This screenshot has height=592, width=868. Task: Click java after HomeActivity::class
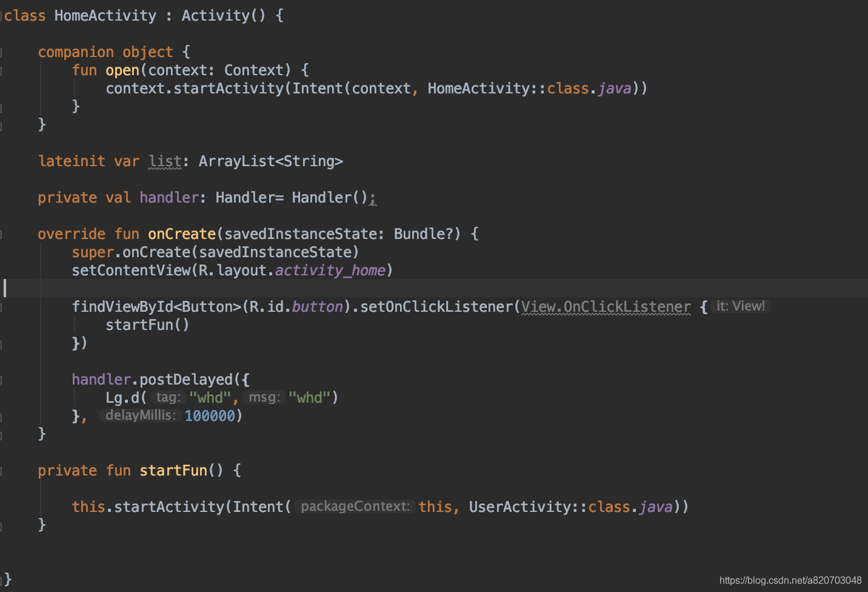click(615, 89)
